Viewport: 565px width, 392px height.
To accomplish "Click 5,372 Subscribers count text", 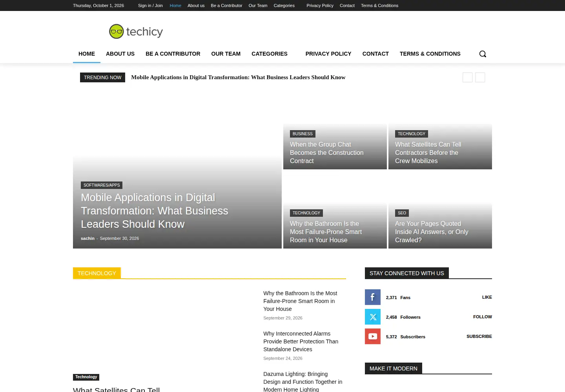I will pos(405,337).
